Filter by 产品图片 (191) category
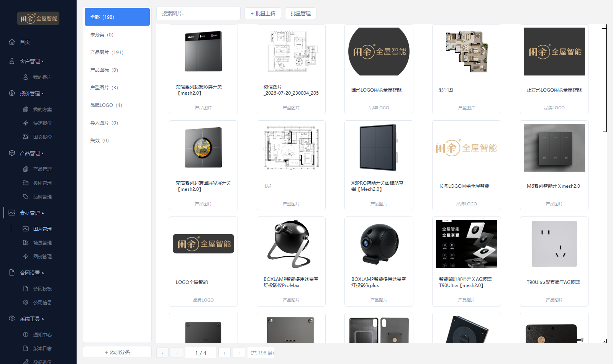The image size is (613, 364). (x=117, y=52)
